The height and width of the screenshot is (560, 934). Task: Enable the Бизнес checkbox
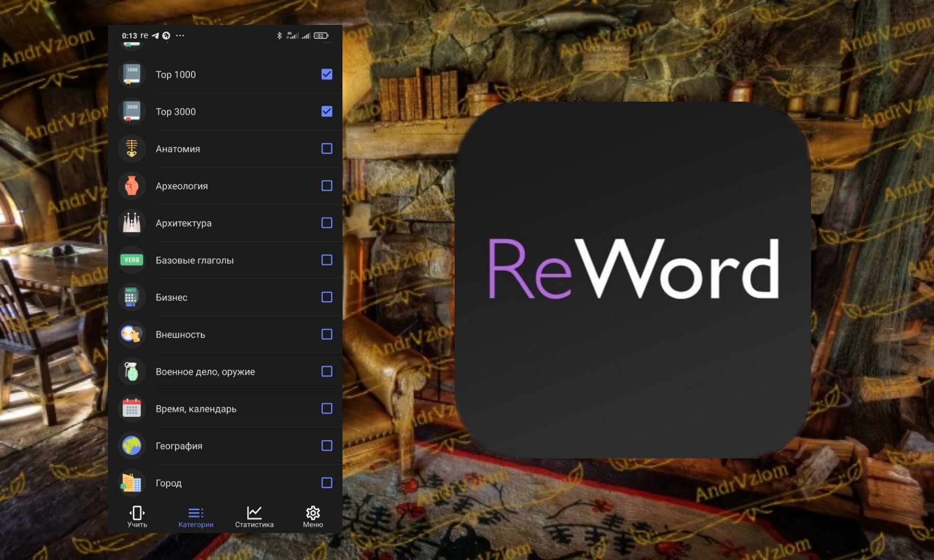click(x=327, y=297)
